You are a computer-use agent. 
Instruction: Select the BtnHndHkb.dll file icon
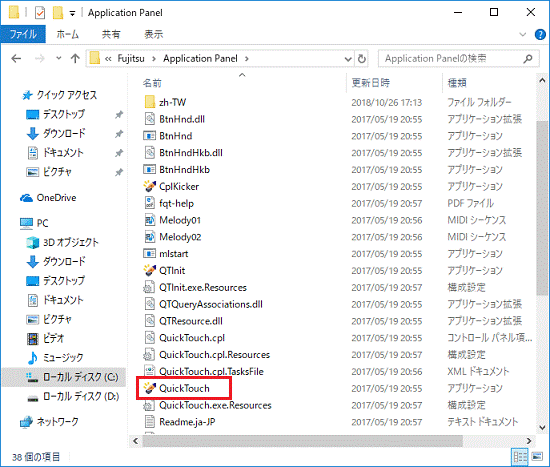click(150, 153)
